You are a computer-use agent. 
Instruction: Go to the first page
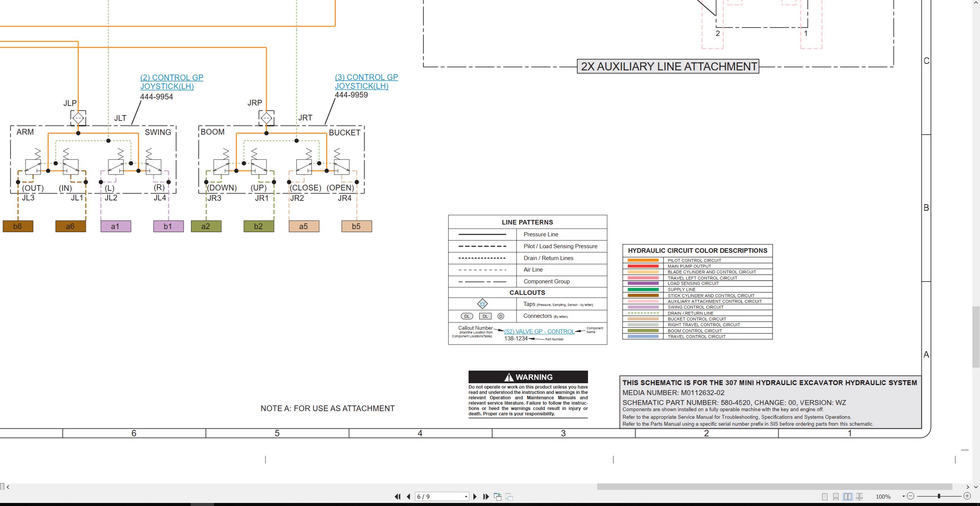tap(397, 496)
